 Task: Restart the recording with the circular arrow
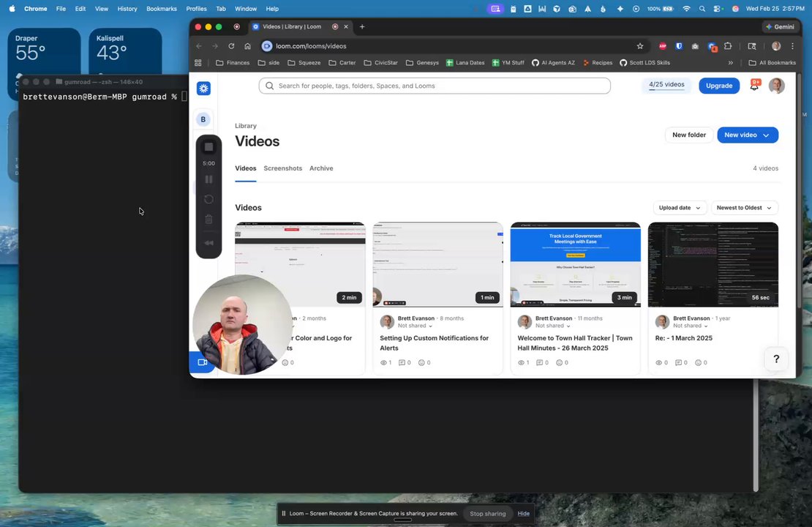click(x=208, y=200)
